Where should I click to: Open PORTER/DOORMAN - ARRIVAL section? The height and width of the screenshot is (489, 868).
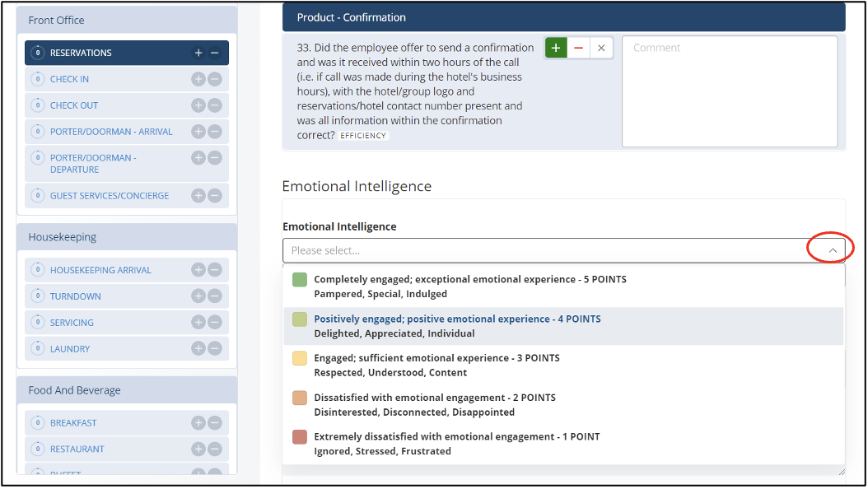click(x=111, y=132)
